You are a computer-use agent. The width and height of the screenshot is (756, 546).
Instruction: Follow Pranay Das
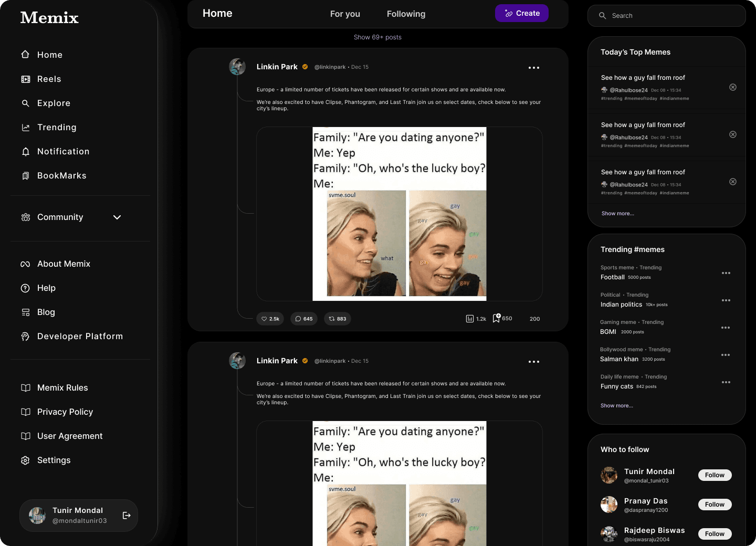coord(715,505)
